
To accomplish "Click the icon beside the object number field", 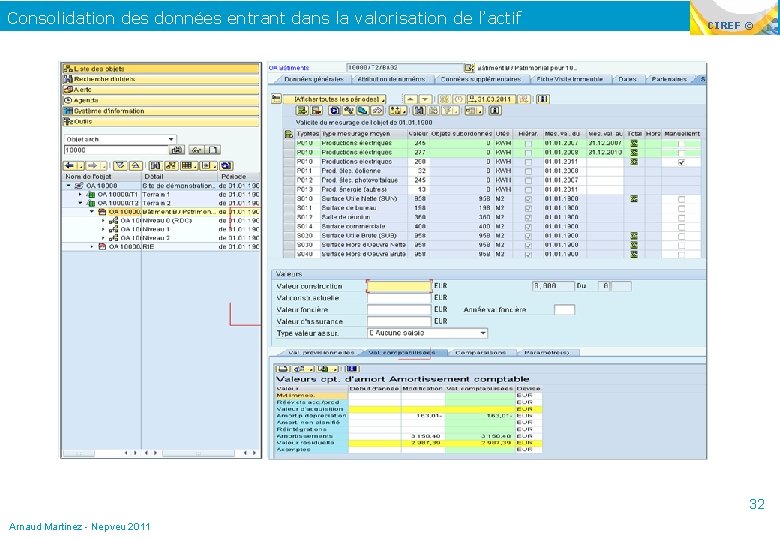I will pyautogui.click(x=469, y=68).
